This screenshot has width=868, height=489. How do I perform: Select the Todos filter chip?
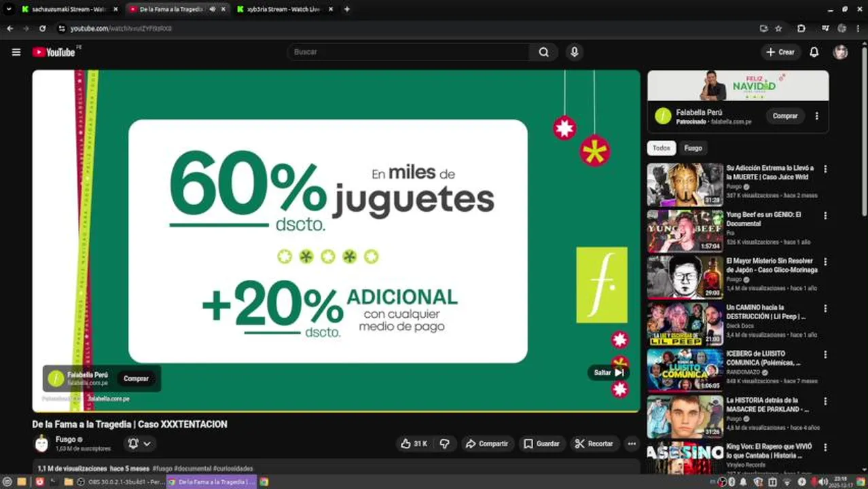[661, 148]
